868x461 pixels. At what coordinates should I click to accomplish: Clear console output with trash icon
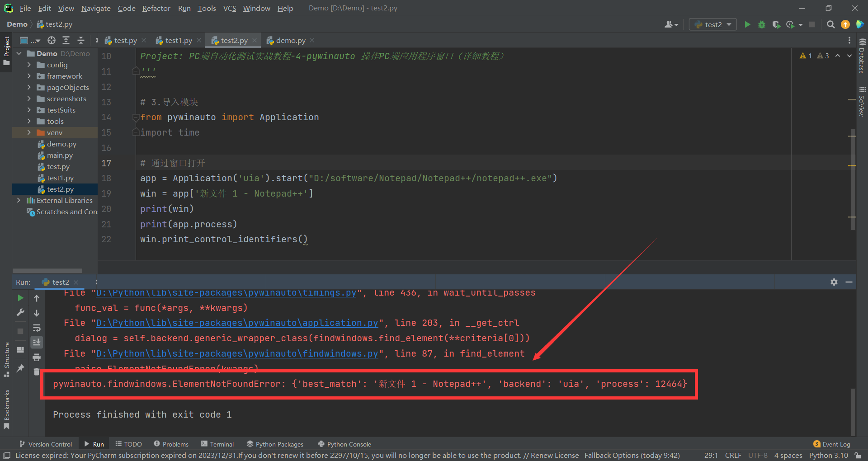37,372
